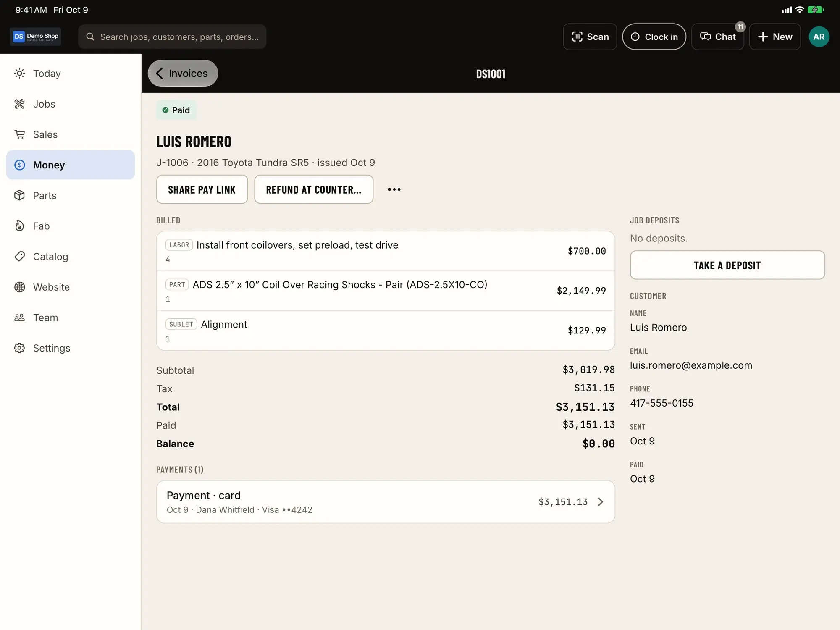Select Money in the sidebar
840x630 pixels.
(71, 165)
